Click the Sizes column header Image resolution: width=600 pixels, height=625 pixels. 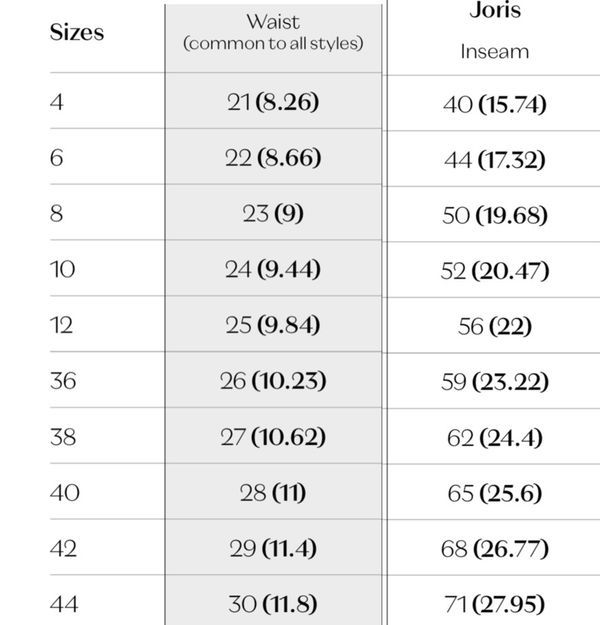coord(77,32)
